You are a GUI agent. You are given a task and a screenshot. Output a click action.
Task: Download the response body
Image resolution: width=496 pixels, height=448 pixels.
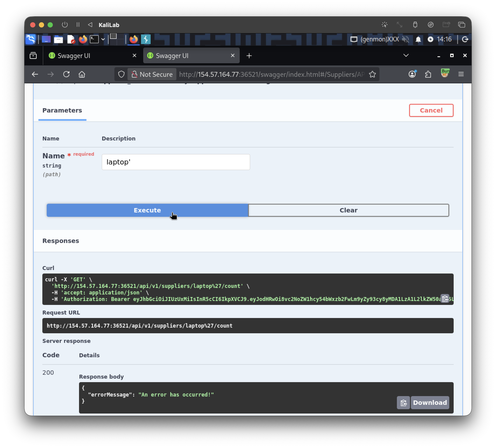coord(430,403)
